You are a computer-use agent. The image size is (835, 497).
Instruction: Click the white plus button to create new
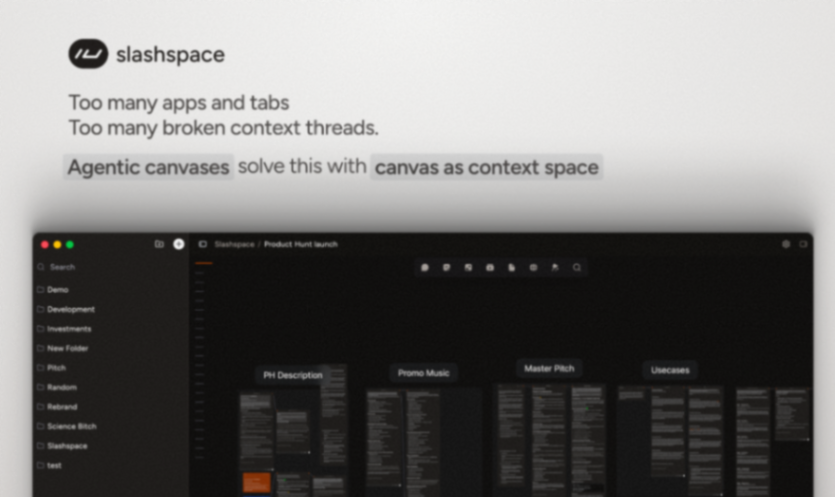pyautogui.click(x=179, y=244)
